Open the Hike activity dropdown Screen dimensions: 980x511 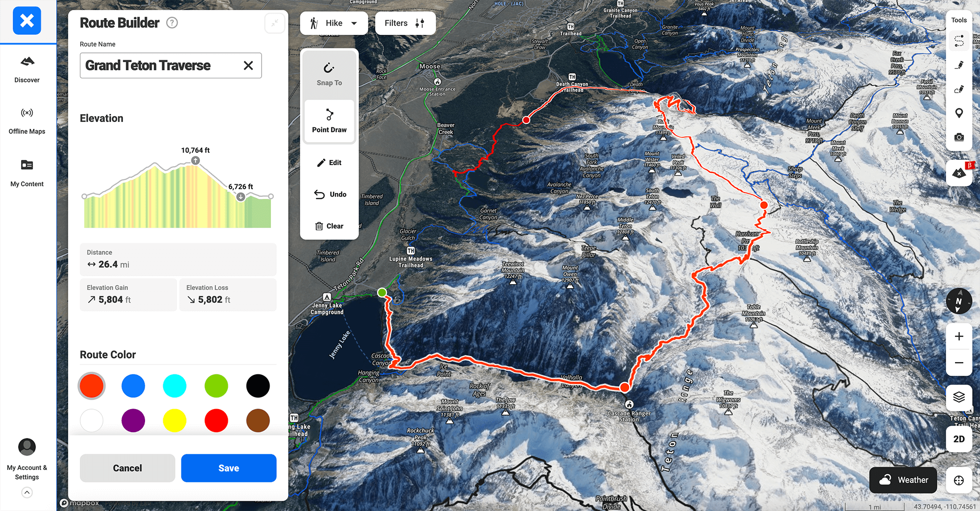[x=334, y=23]
